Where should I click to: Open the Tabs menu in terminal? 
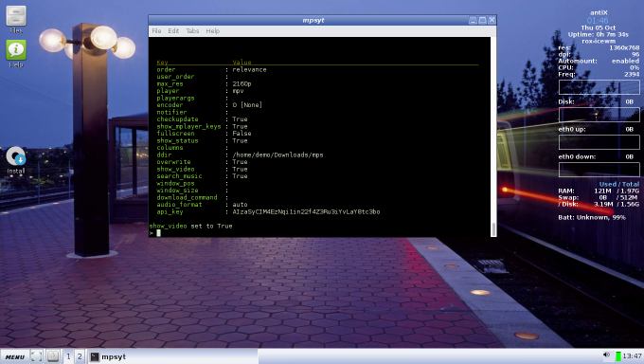(x=192, y=31)
